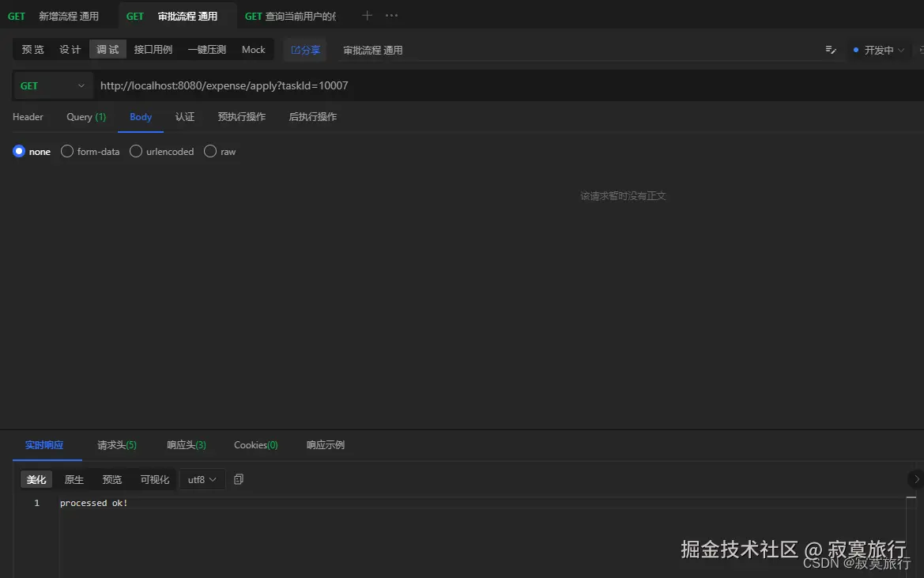924x578 pixels.
Task: Click the right arrow on the response scrollbar
Action: (x=915, y=479)
